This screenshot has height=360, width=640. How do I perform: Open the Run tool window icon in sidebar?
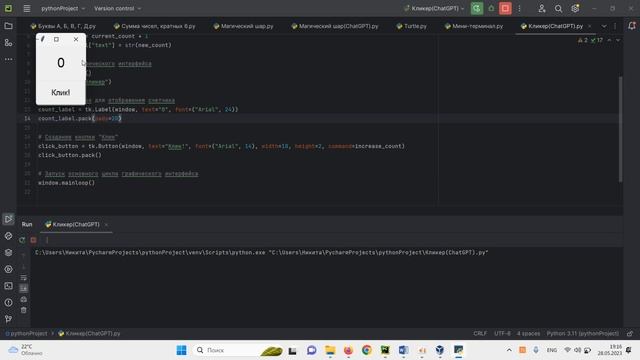8,219
